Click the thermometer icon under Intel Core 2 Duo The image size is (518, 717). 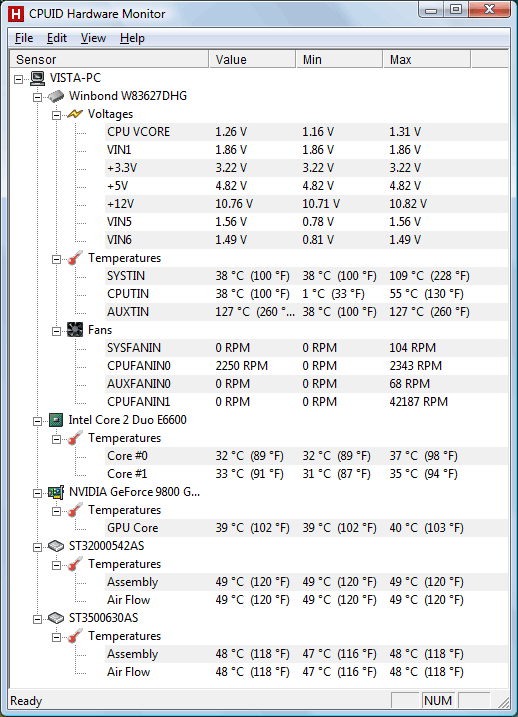pos(75,438)
